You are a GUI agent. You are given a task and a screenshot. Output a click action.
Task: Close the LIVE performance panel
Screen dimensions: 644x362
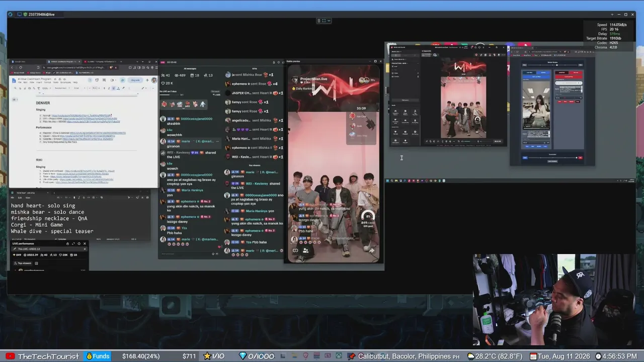[85, 243]
